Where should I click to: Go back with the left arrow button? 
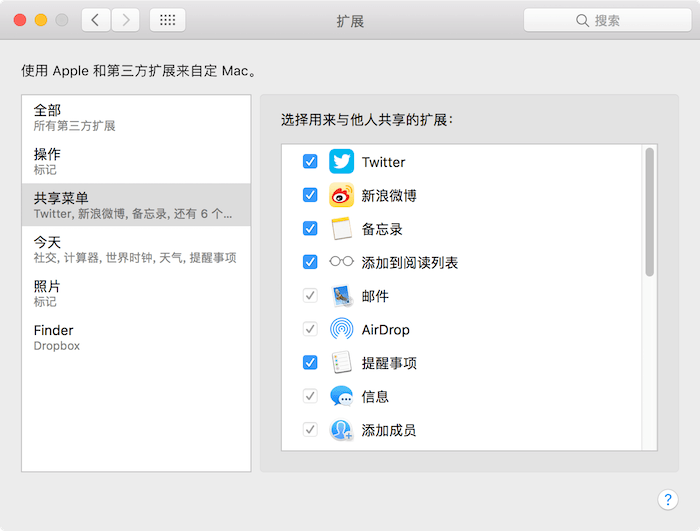tap(96, 20)
